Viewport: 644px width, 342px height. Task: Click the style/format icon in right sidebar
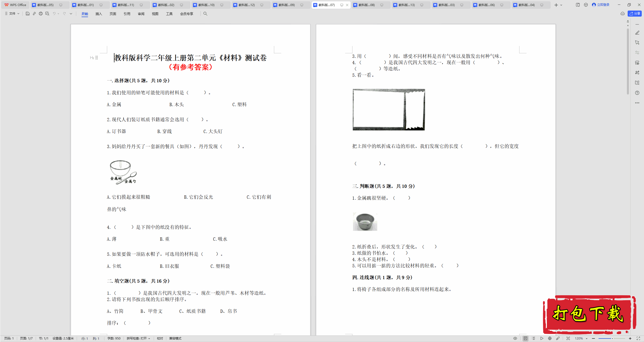click(x=637, y=63)
